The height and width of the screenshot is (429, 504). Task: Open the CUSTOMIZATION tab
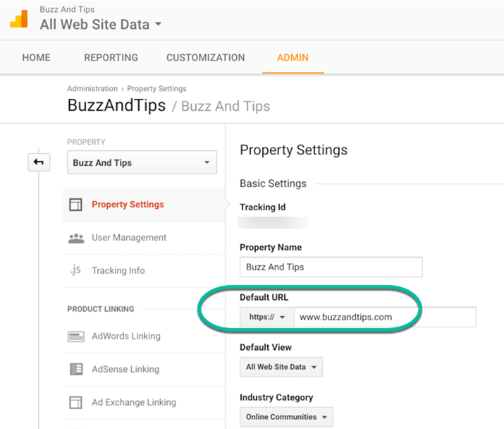coord(205,58)
